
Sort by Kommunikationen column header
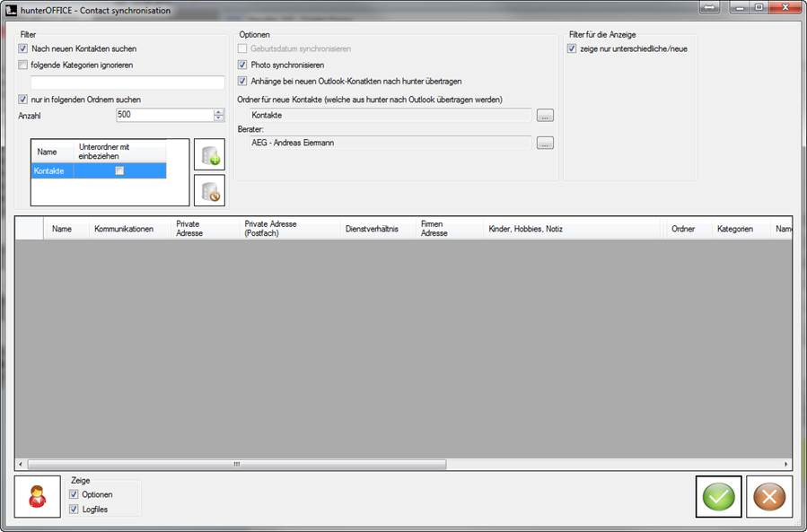coord(124,229)
